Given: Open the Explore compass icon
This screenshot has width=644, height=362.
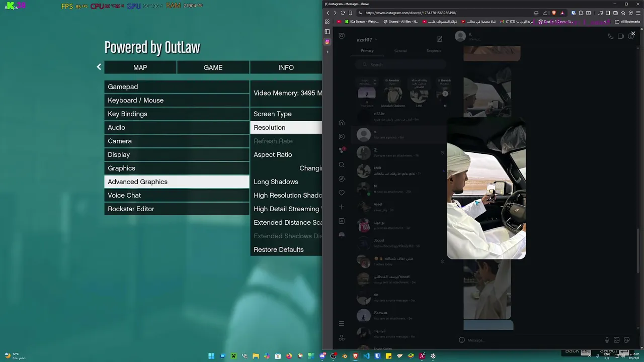Looking at the screenshot, I should [342, 178].
